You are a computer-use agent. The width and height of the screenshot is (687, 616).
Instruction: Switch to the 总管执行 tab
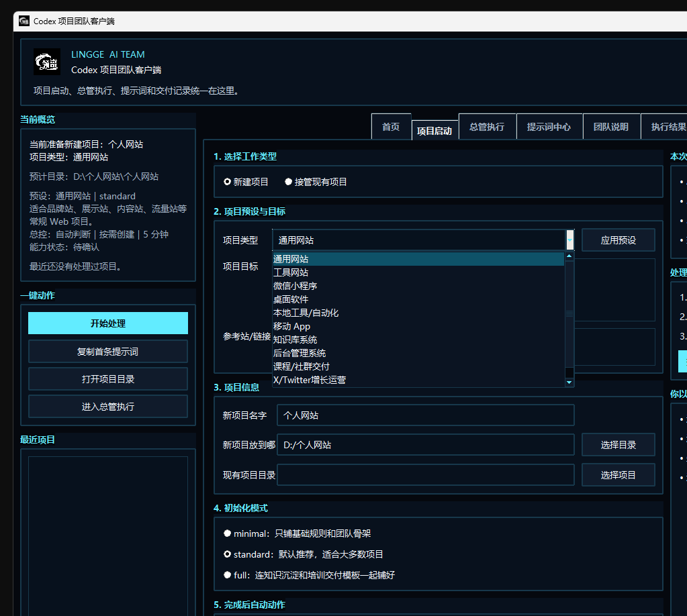[487, 127]
